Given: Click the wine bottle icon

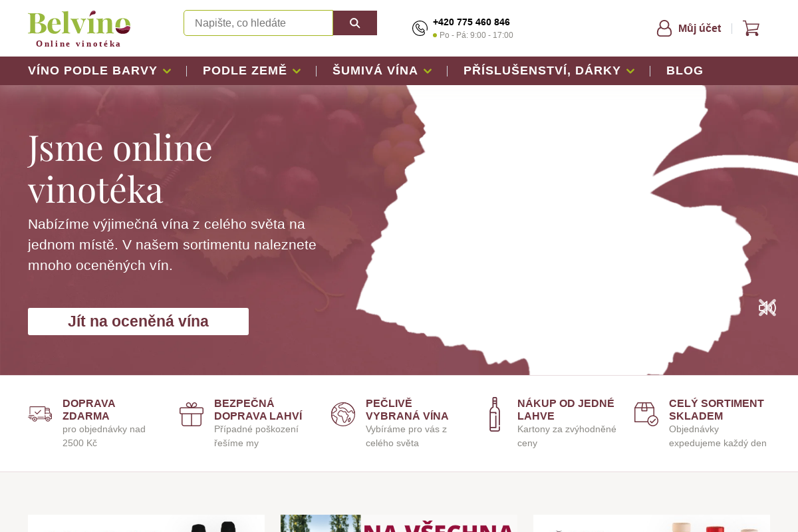Looking at the screenshot, I should pyautogui.click(x=495, y=414).
